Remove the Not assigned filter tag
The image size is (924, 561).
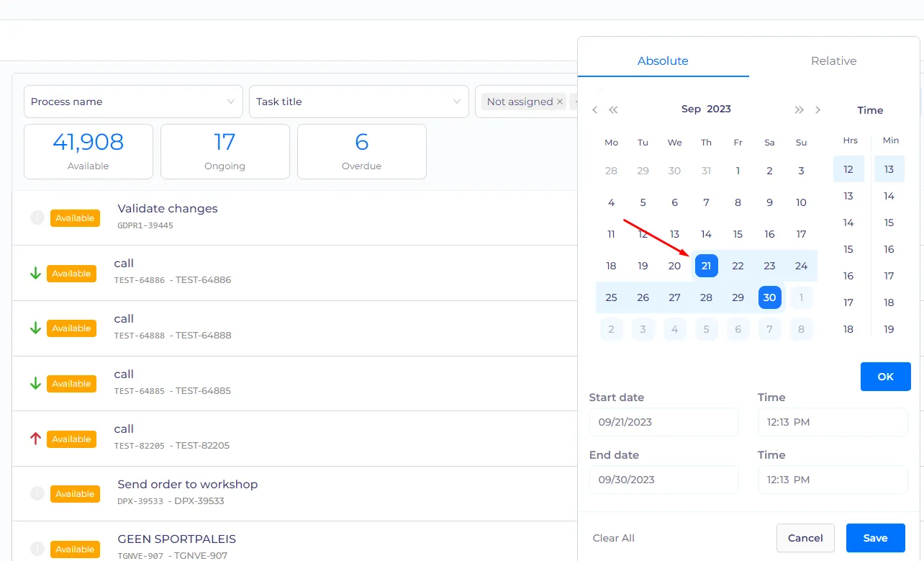coord(560,102)
